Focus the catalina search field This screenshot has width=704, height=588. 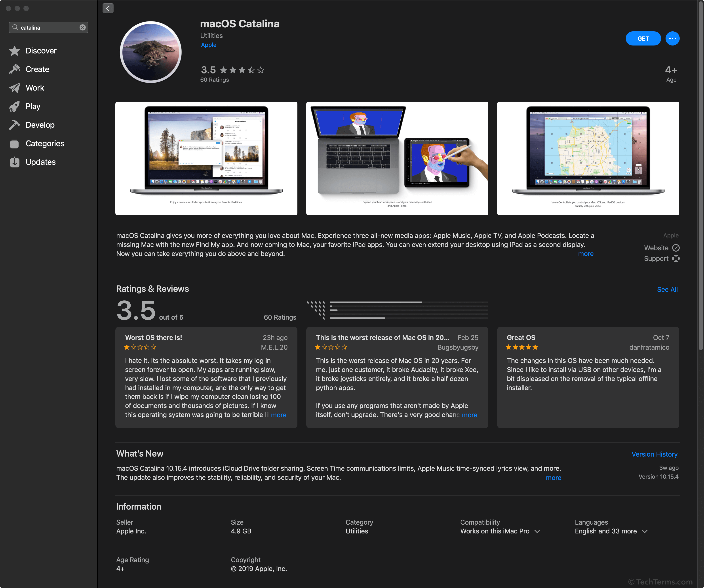[49, 27]
